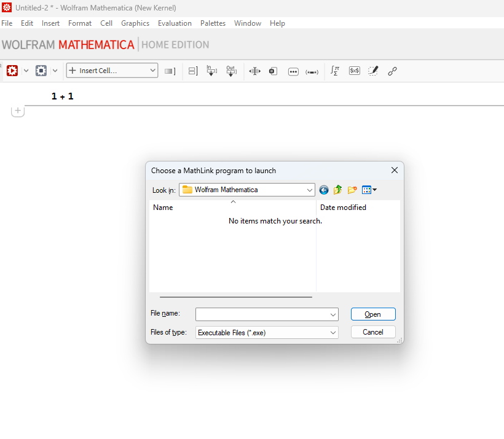This screenshot has width=504, height=439.
Task: Open the dropdown arrow beside the gray kernel icon
Action: (x=55, y=71)
